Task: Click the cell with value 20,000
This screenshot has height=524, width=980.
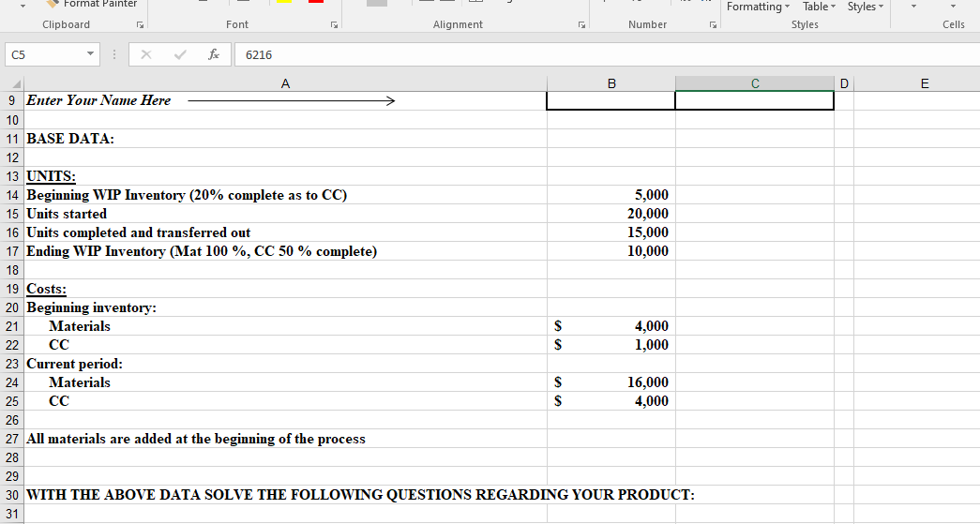Action: 611,214
